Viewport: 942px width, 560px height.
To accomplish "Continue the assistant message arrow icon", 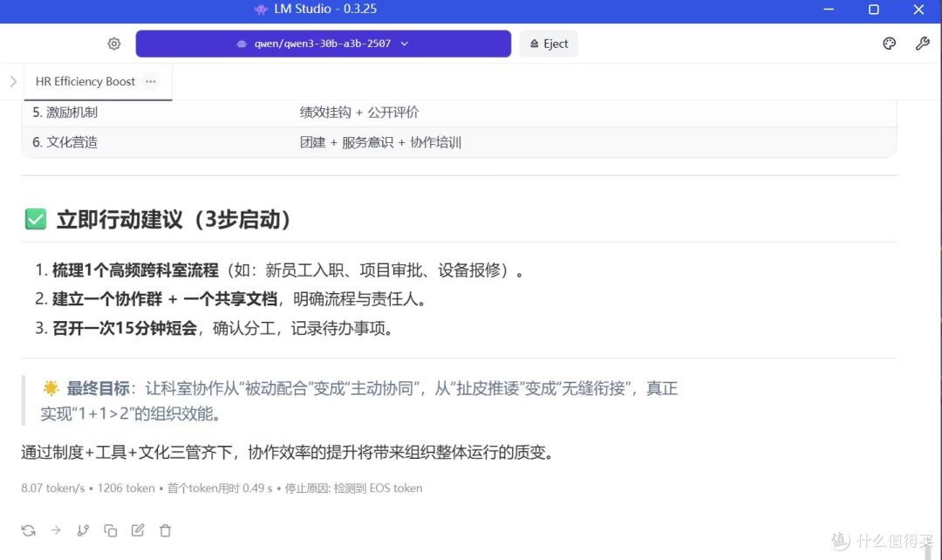I will (x=56, y=530).
